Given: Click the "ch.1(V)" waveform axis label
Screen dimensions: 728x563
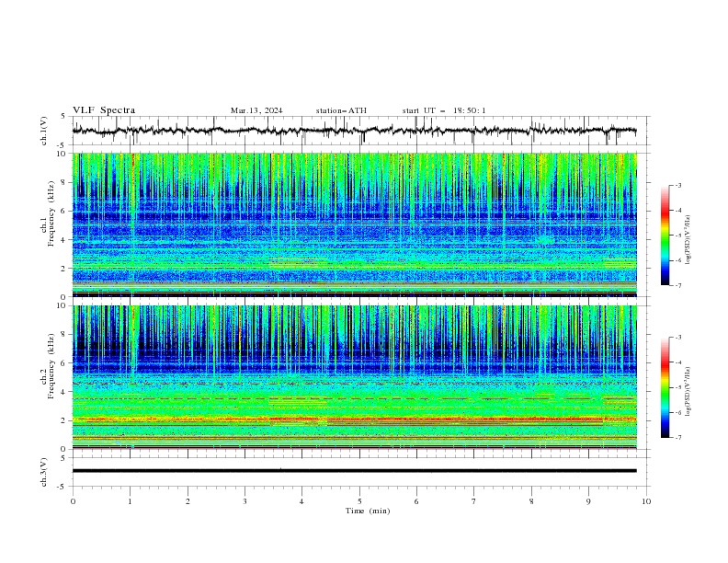Looking at the screenshot, I should coord(44,131).
